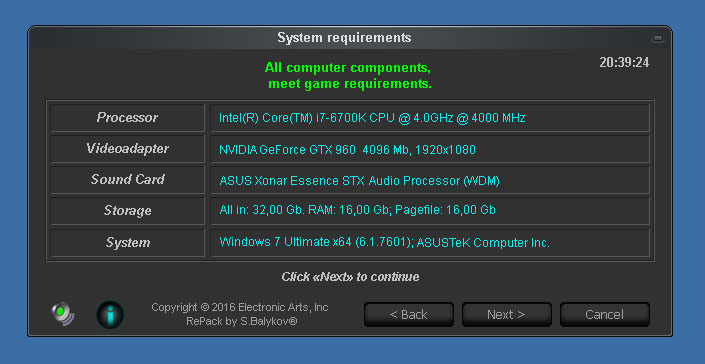Click the NVIDIA GeForce GTX 960 value
The image size is (705, 364).
coord(347,150)
